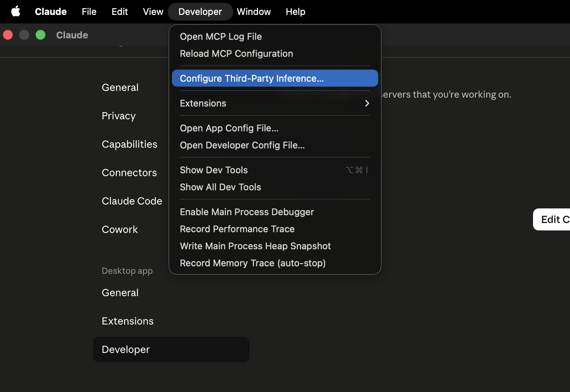Select Developer in the settings sidebar
Screen dimensions: 570x392
click(x=171, y=349)
